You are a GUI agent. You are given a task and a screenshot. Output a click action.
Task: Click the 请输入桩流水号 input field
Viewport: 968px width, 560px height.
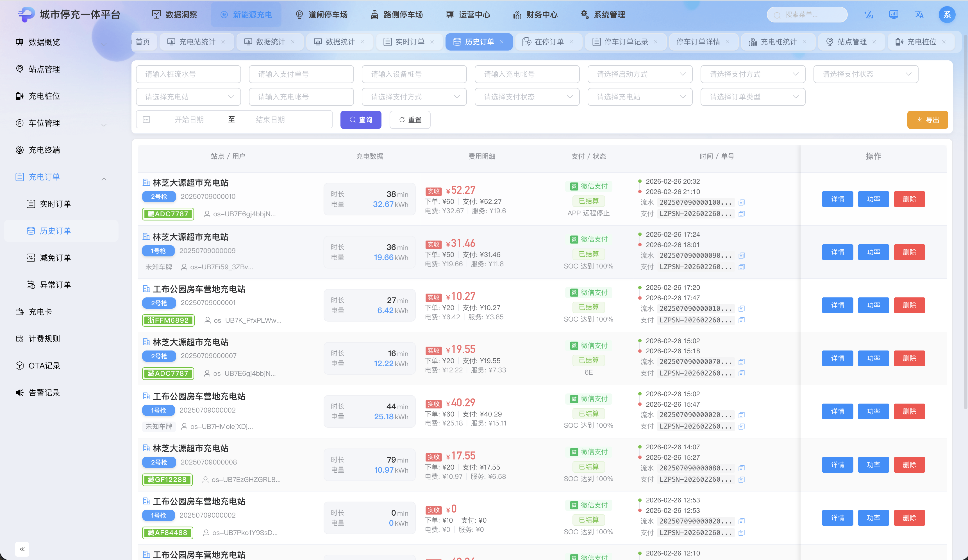[x=188, y=74]
